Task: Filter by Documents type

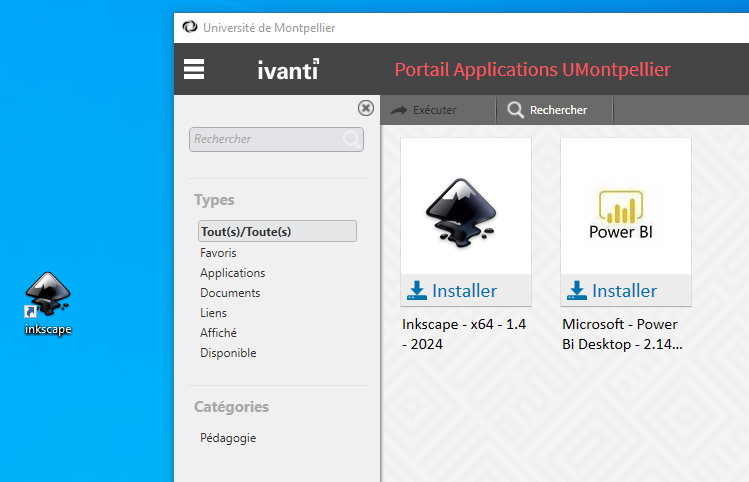Action: pos(230,293)
